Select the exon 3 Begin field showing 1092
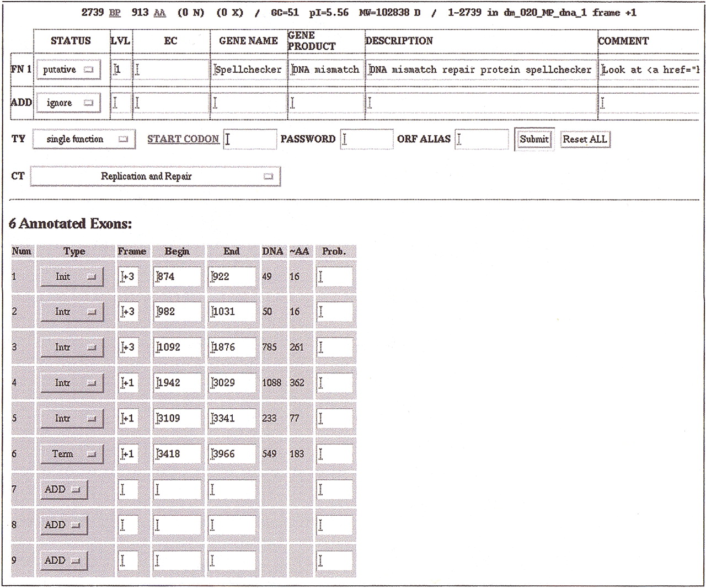Image resolution: width=706 pixels, height=588 pixels. (x=178, y=348)
